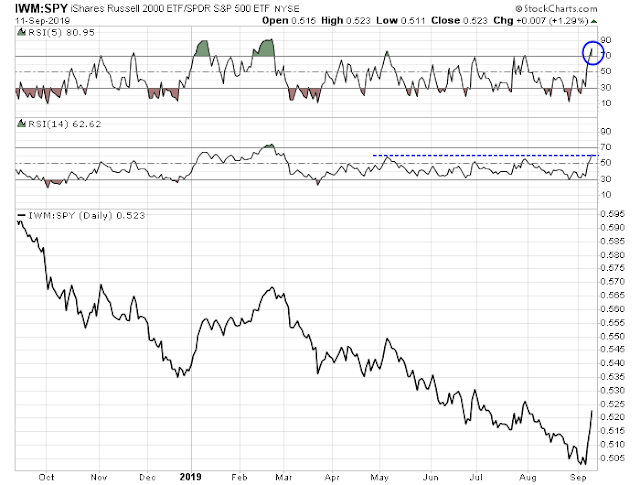The image size is (640, 485).
Task: Click the 10 level label in RSI(5) panel
Action: click(x=606, y=103)
